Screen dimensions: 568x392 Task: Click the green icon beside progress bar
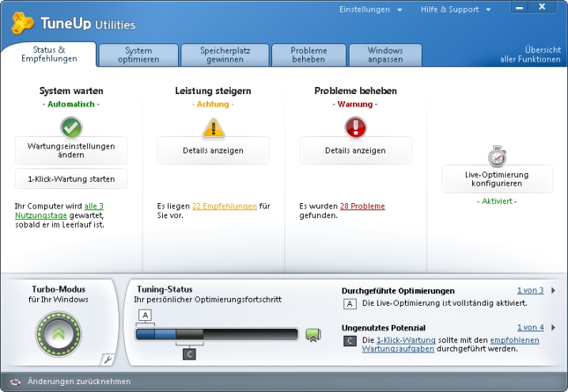click(313, 334)
